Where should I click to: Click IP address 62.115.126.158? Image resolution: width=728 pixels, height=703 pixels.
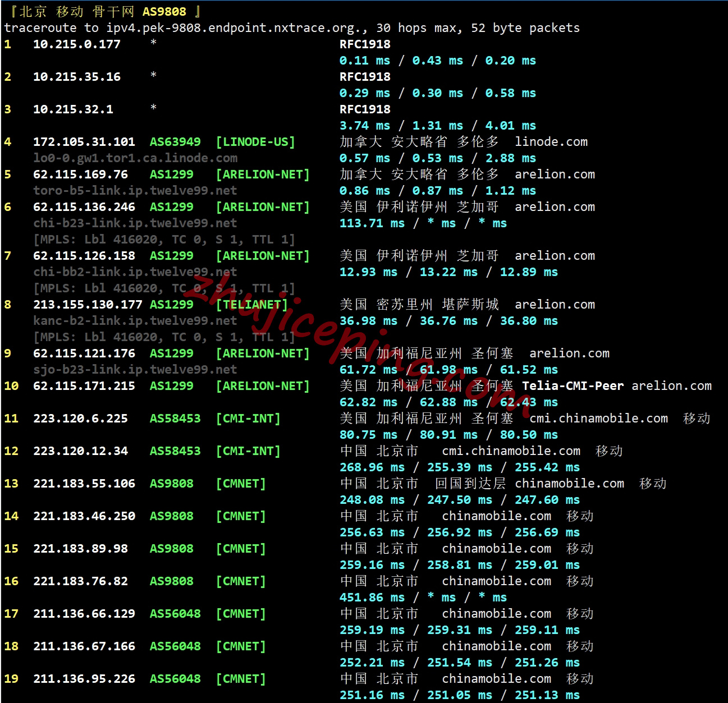click(84, 256)
